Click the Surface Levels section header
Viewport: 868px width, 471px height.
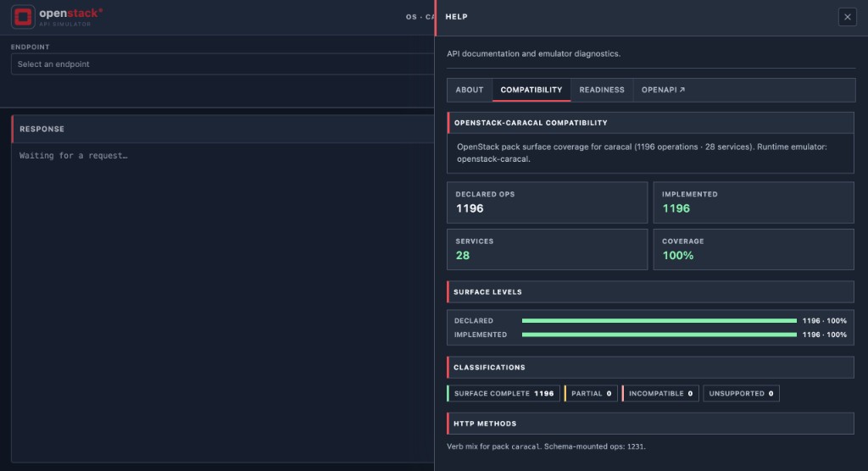[650, 291]
